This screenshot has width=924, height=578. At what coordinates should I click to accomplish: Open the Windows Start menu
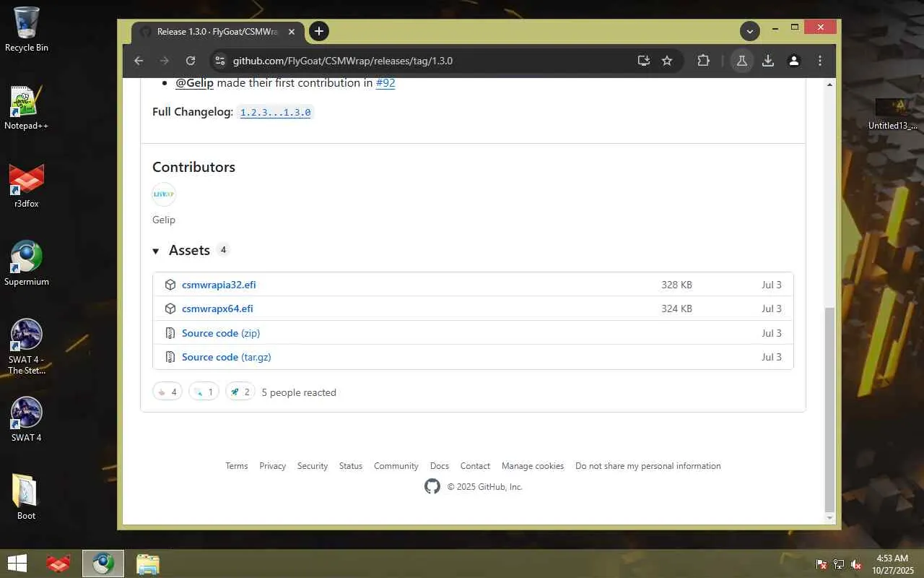coord(17,564)
